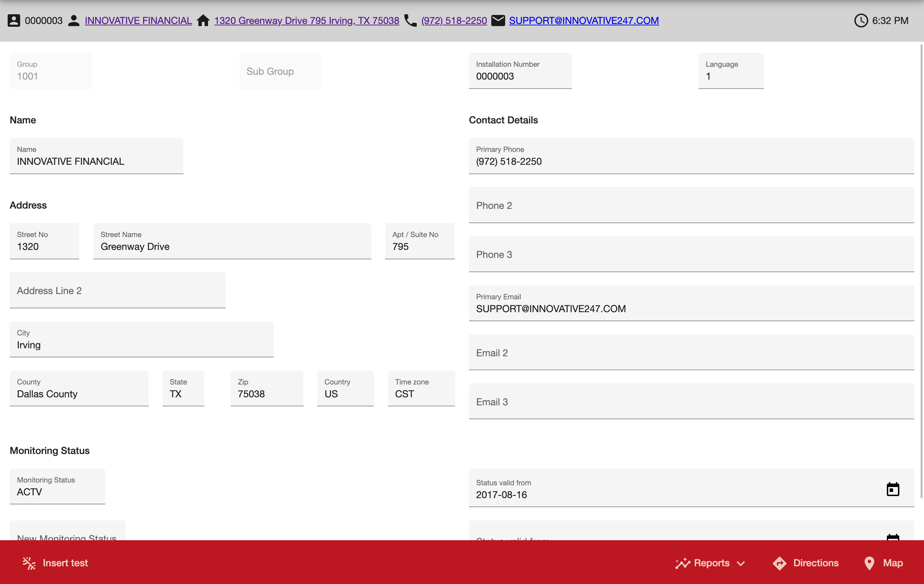Click the Directions arrow icon

pyautogui.click(x=780, y=563)
